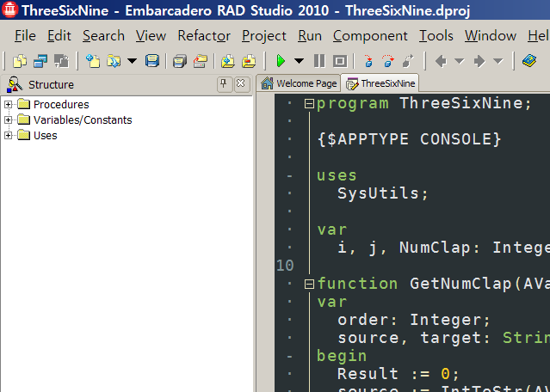Click the Back navigation arrow
This screenshot has width=550, height=392.
click(x=441, y=61)
